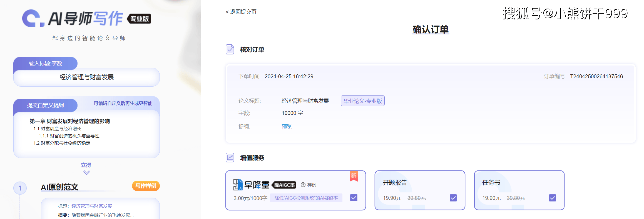Open the 样例 question mark help icon
644x219 pixels.
click(303, 185)
